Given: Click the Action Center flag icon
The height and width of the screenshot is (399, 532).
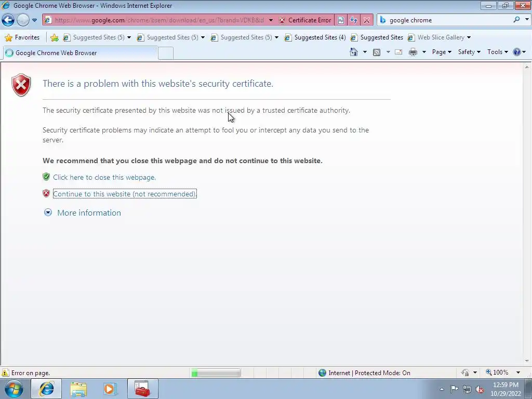Looking at the screenshot, I should coord(454,389).
